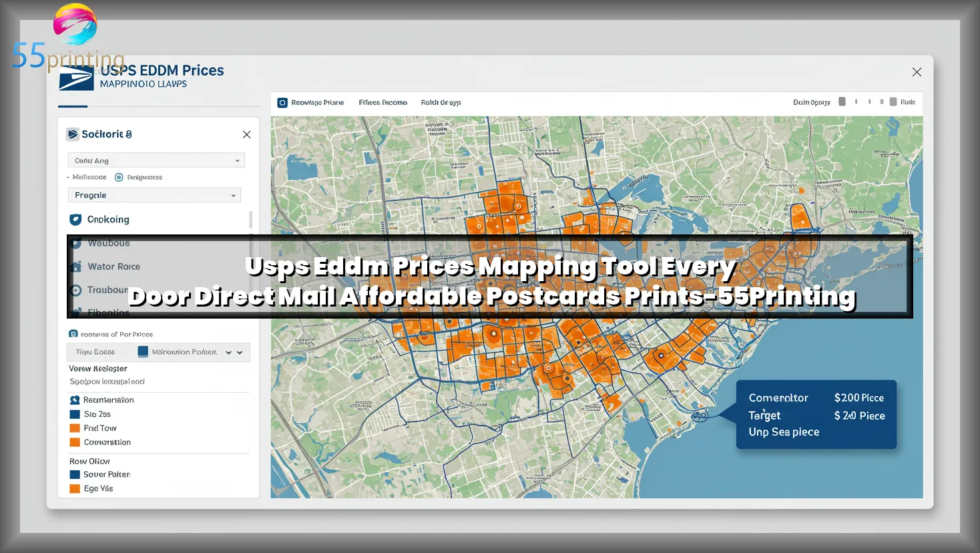Click the Reomtenalon label

(109, 400)
